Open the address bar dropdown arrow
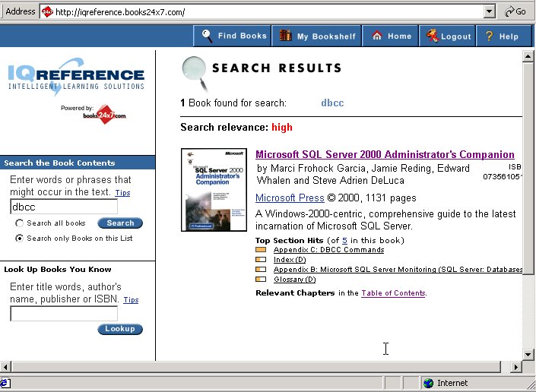 click(x=490, y=11)
